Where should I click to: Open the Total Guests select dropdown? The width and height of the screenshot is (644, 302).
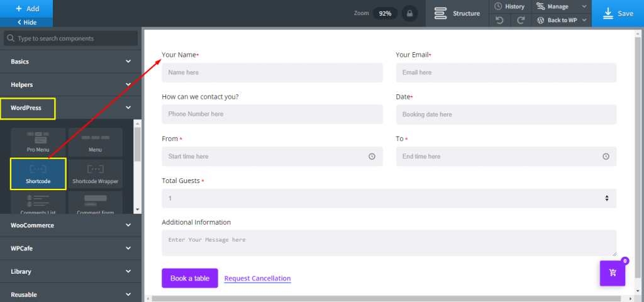[389, 198]
